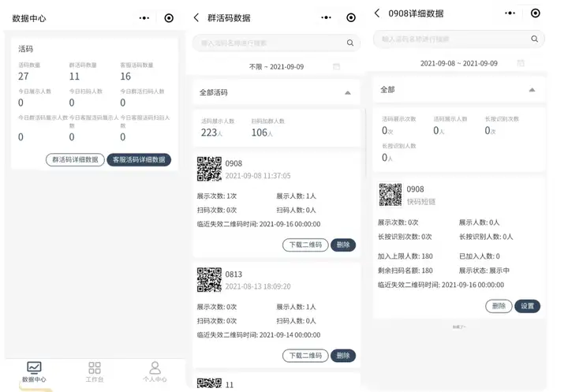Viewport: 568px width, 392px height.
Task: Focus search input in 群活码数据 screen
Action: (276, 43)
